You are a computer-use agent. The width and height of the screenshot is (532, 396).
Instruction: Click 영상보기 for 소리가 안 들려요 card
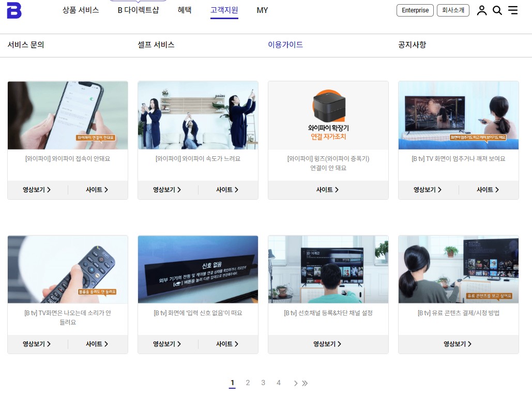pos(37,344)
